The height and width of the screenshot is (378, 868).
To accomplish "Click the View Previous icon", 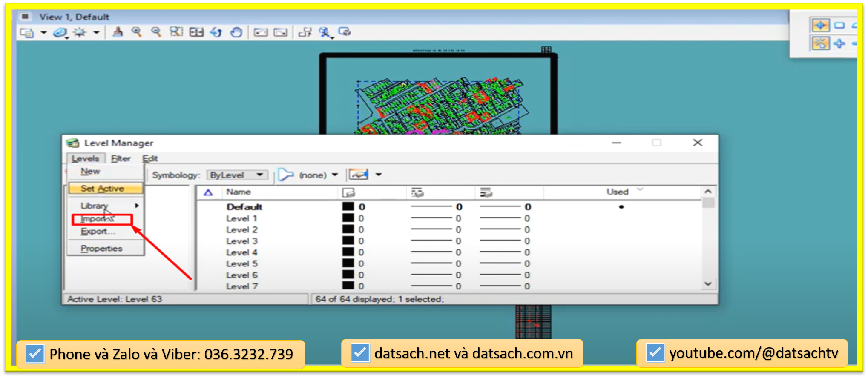I will (x=261, y=32).
